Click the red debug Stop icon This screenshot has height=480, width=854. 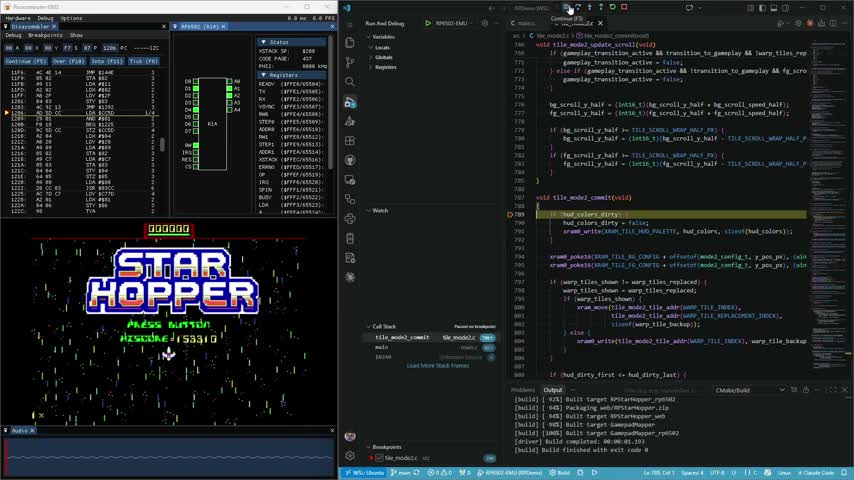tap(624, 7)
